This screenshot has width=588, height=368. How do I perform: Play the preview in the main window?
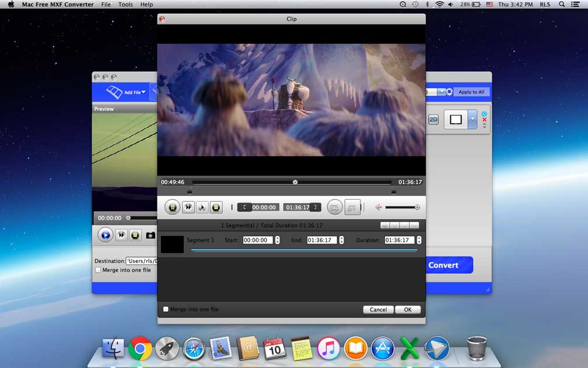click(x=106, y=235)
